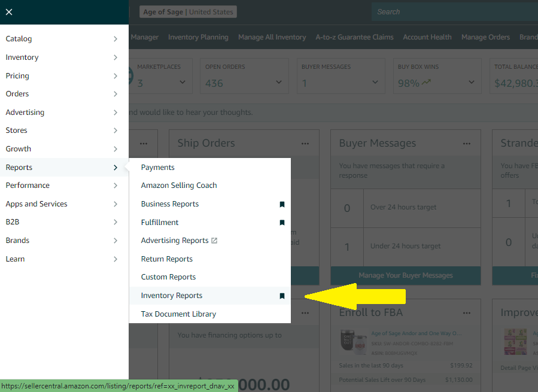The width and height of the screenshot is (538, 392).
Task: Expand the Advertising menu section
Action: pos(64,113)
